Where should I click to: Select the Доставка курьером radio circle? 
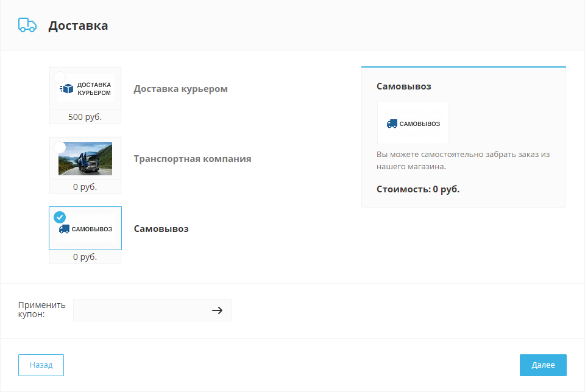pos(60,77)
